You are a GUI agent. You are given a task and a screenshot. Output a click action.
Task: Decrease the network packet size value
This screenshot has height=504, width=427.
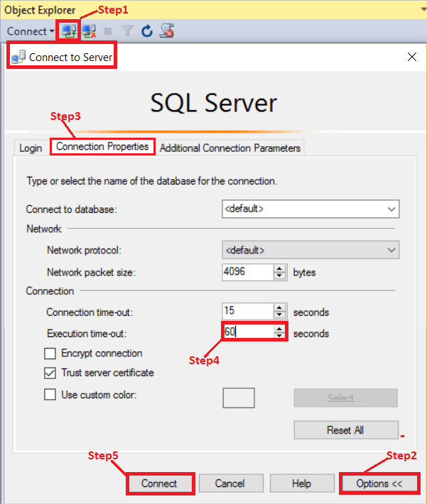[279, 276]
